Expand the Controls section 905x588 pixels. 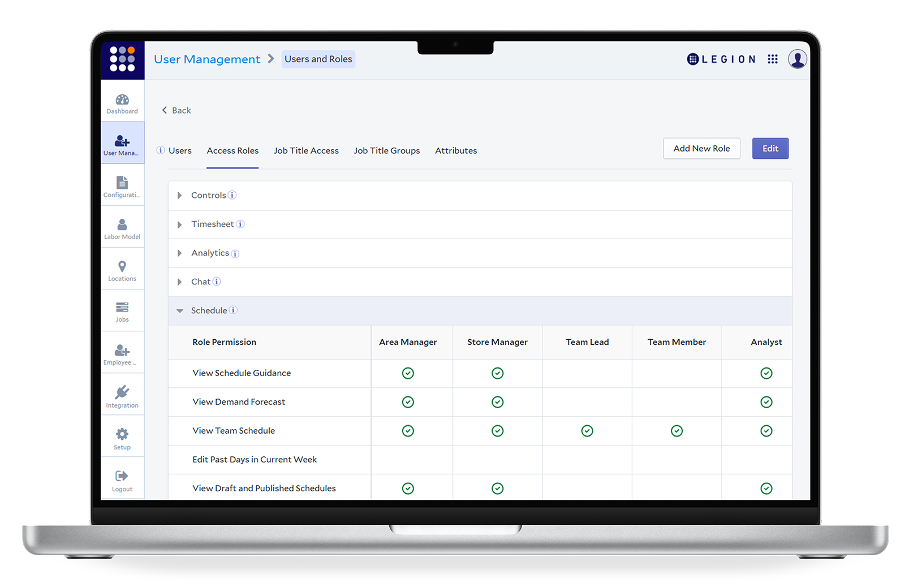pos(180,196)
